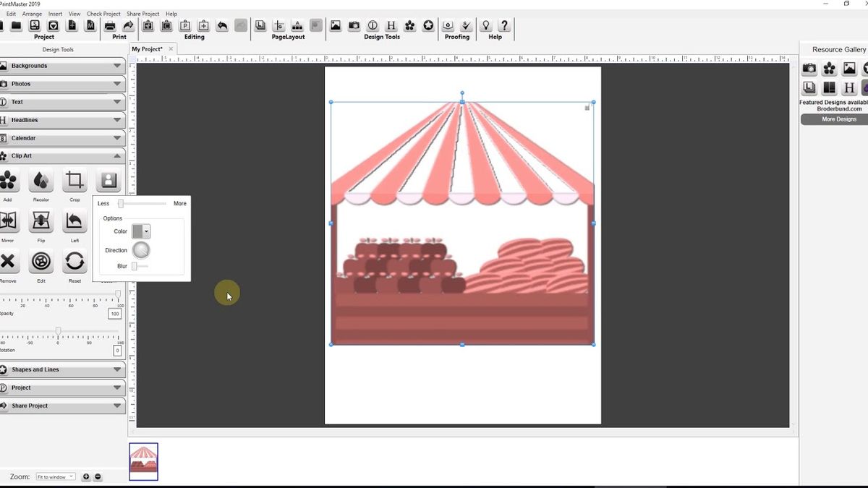Click the Remove X icon
This screenshot has width=868, height=488.
point(7,261)
